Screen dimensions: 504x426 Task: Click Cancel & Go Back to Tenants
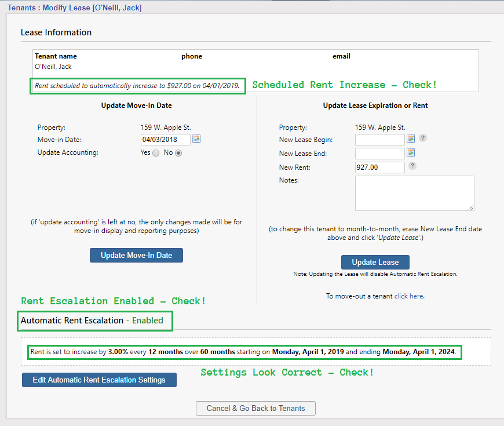point(255,408)
